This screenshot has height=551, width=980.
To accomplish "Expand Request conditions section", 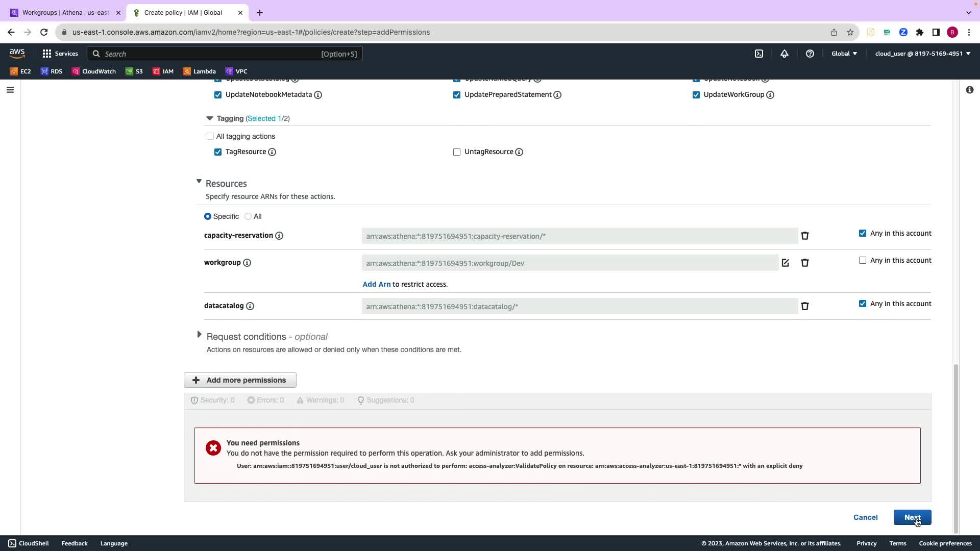I will tap(199, 335).
